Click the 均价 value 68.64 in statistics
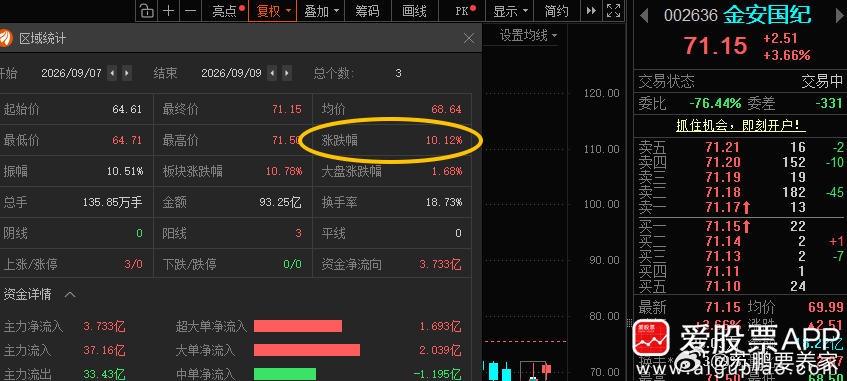This screenshot has width=847, height=381. click(446, 109)
